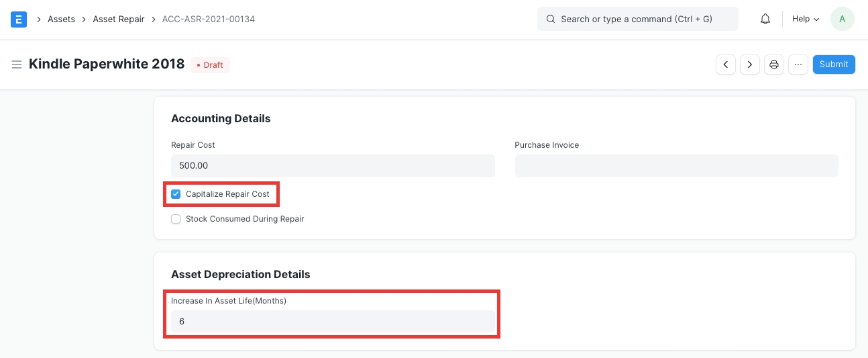Open the notifications bell
The width and height of the screenshot is (868, 358).
(765, 19)
